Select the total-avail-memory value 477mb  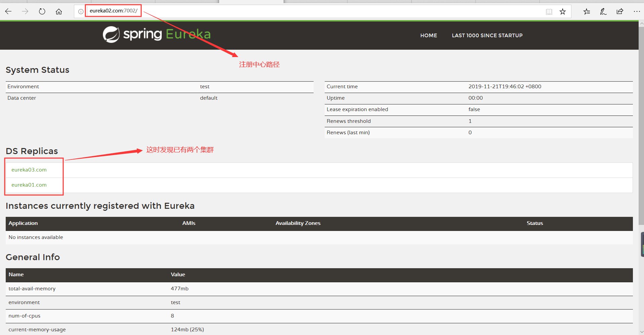tap(179, 289)
